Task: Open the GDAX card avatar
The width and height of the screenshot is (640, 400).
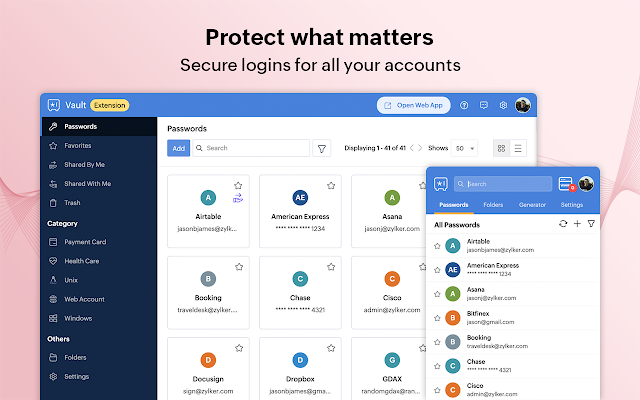Action: coord(392,360)
